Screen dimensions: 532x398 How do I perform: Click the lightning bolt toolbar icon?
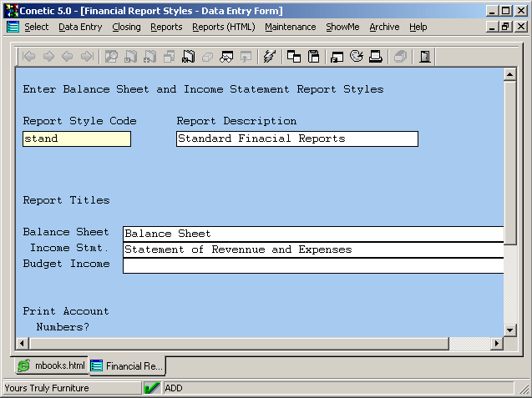click(x=269, y=57)
